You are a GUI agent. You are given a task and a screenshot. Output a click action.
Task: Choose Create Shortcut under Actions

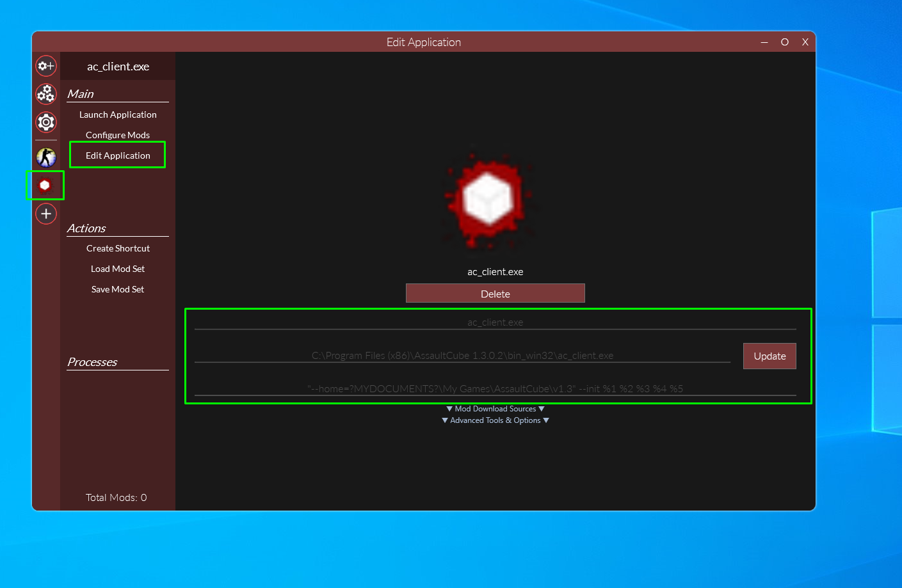118,248
